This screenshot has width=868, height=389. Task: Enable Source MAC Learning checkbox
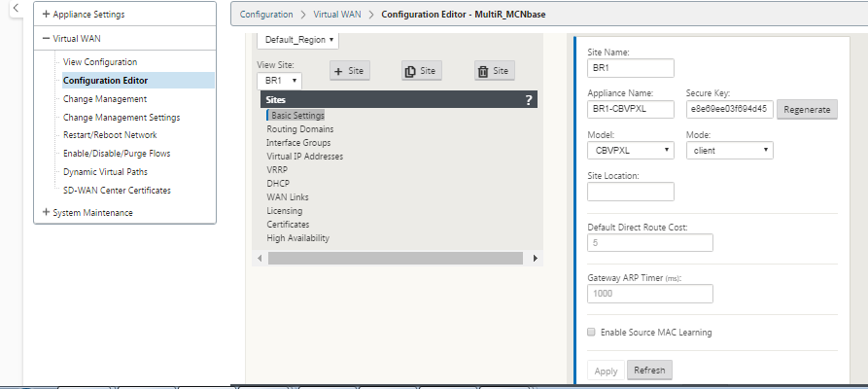pyautogui.click(x=591, y=332)
